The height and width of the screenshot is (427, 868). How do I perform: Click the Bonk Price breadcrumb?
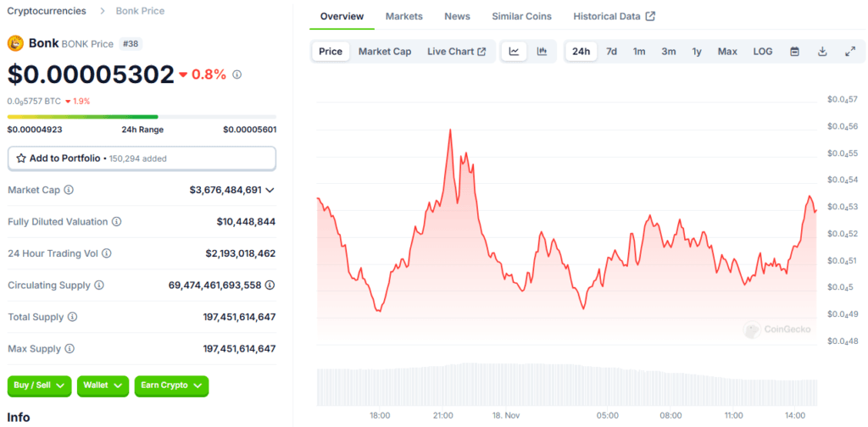pos(140,10)
